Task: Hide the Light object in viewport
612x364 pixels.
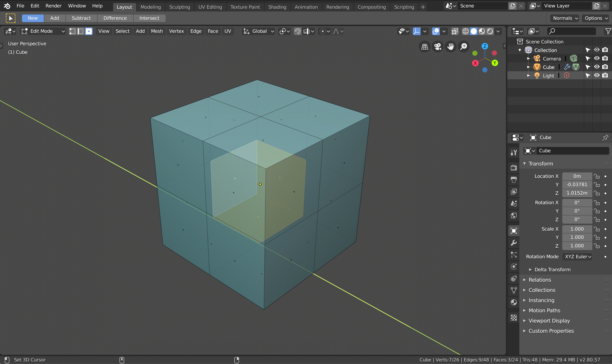Action: pos(597,75)
